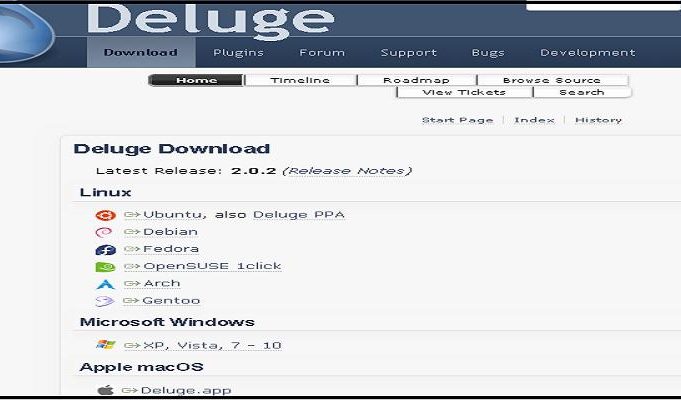The height and width of the screenshot is (400, 681).
Task: Click the OpenSUSE green icon
Action: (x=106, y=267)
